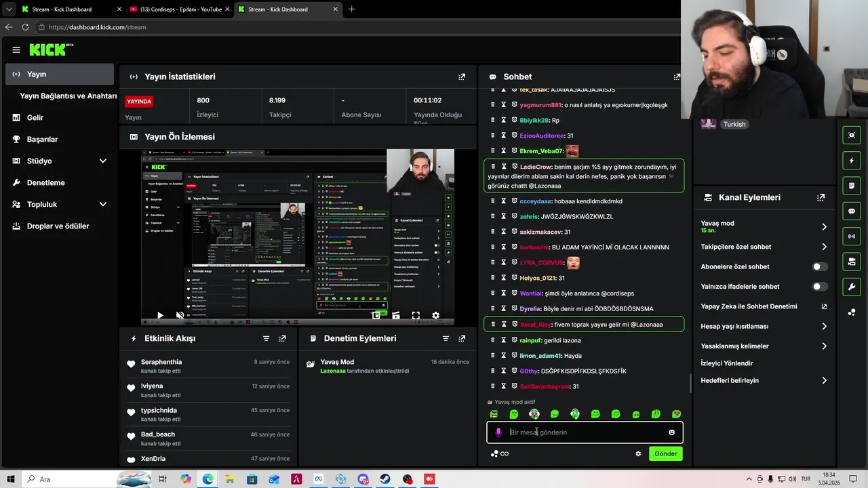Pop out the Kanal Eylemleri panel
The height and width of the screenshot is (488, 868).
[x=821, y=197]
